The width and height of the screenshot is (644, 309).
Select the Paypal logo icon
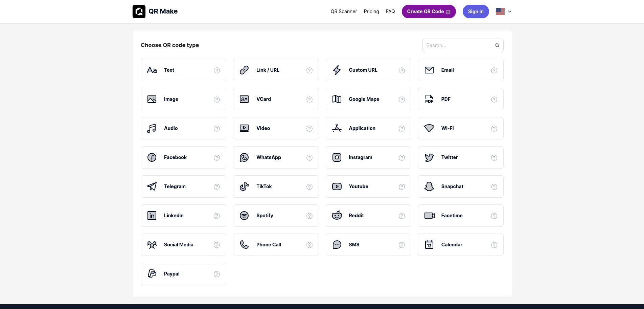coord(152,274)
